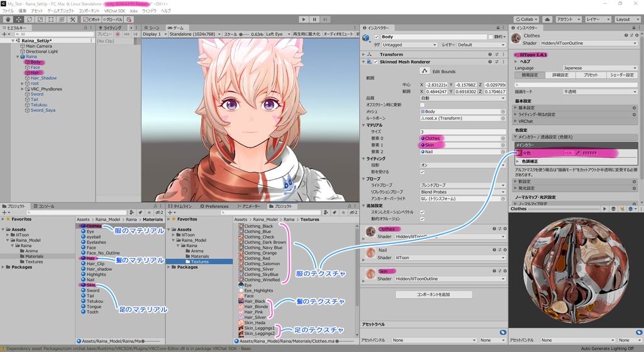Open the ファイル (File) menu

point(8,11)
